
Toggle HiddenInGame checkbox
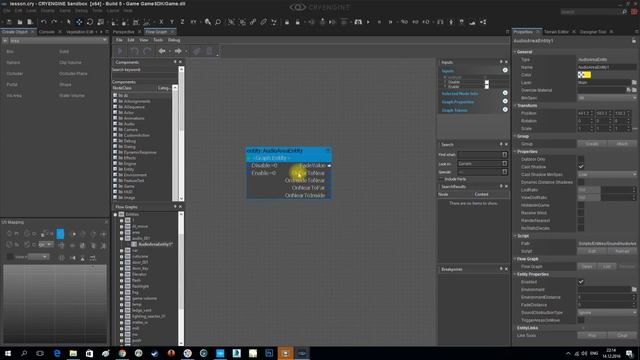click(x=581, y=205)
